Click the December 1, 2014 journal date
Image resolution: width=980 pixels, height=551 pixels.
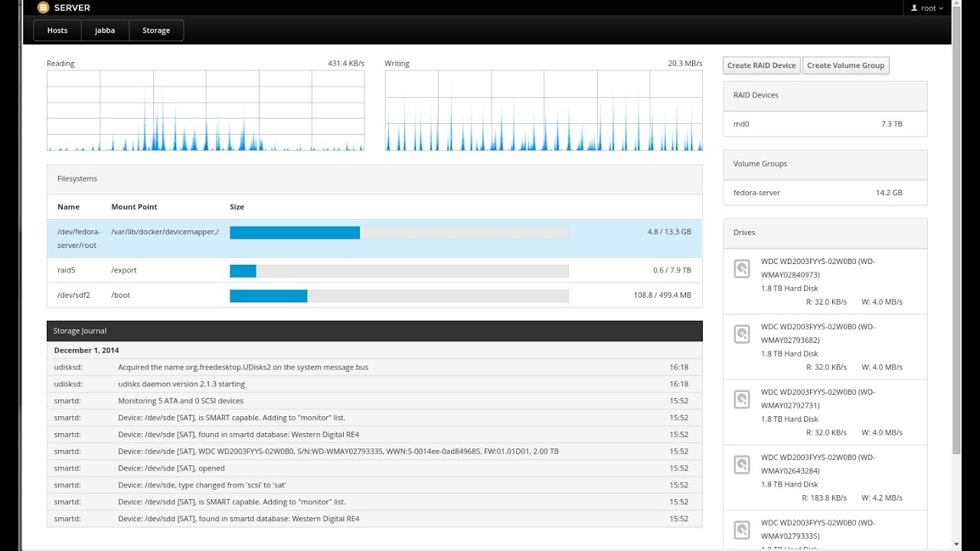87,350
